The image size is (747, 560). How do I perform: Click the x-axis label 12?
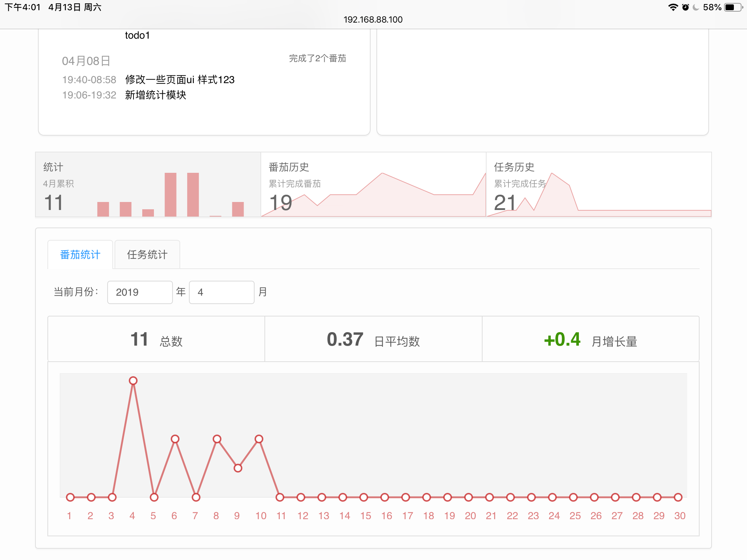303,516
